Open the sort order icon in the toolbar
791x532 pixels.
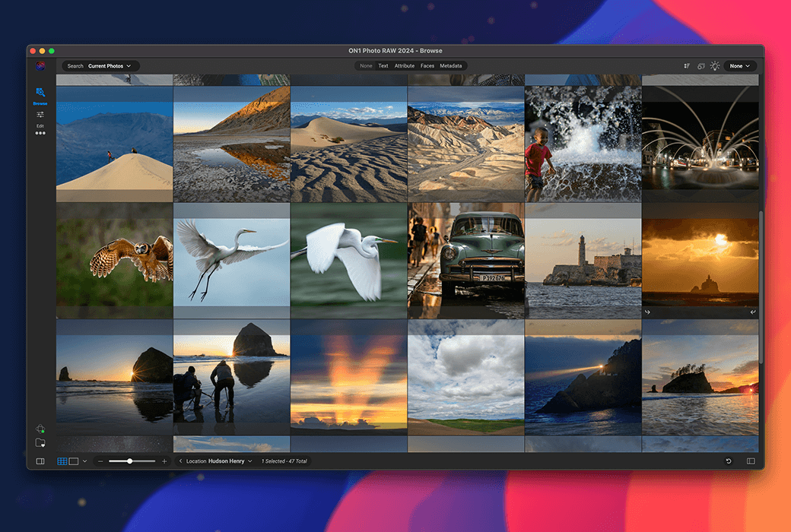[687, 66]
